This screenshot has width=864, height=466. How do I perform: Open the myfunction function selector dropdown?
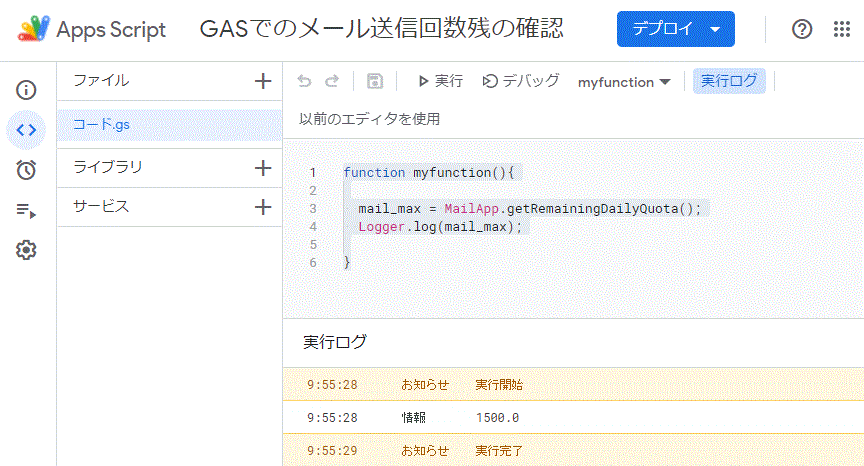[x=624, y=82]
